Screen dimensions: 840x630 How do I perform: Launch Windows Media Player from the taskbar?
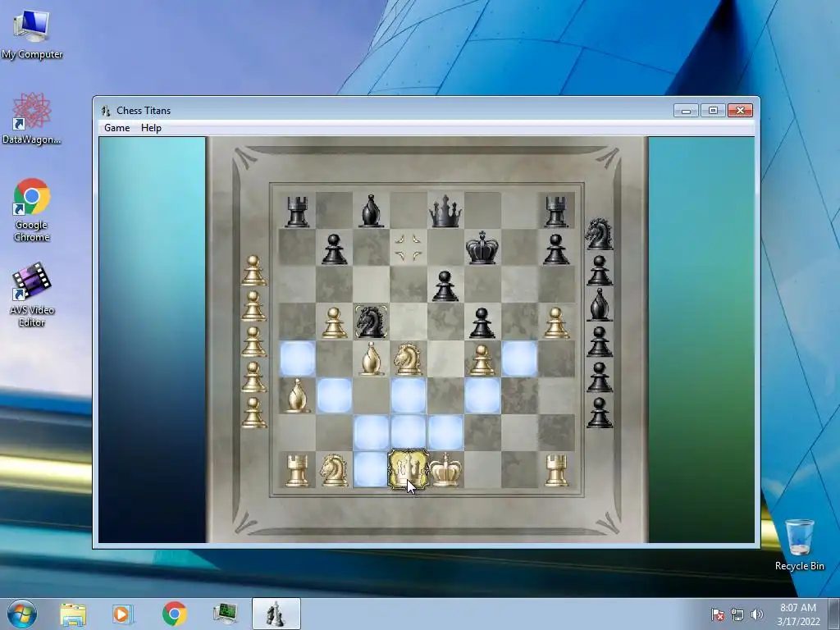pos(121,614)
